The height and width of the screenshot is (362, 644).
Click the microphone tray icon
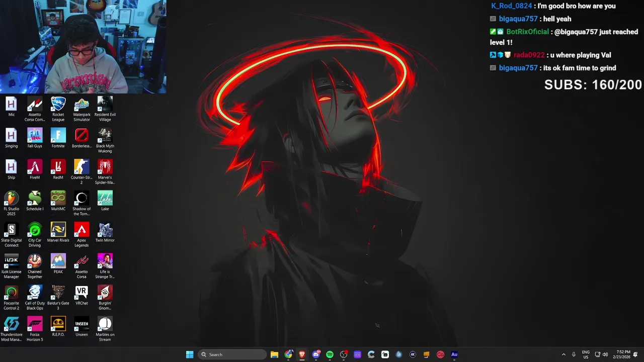point(574,354)
